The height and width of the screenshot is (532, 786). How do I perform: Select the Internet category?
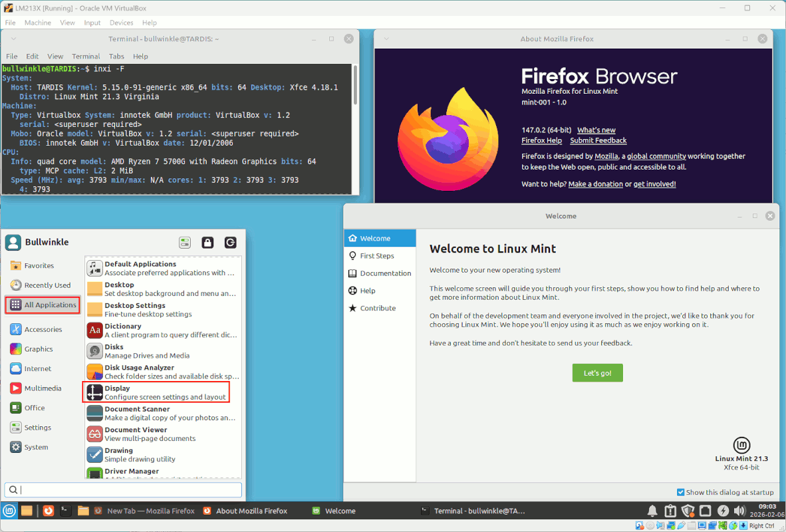[x=43, y=368]
